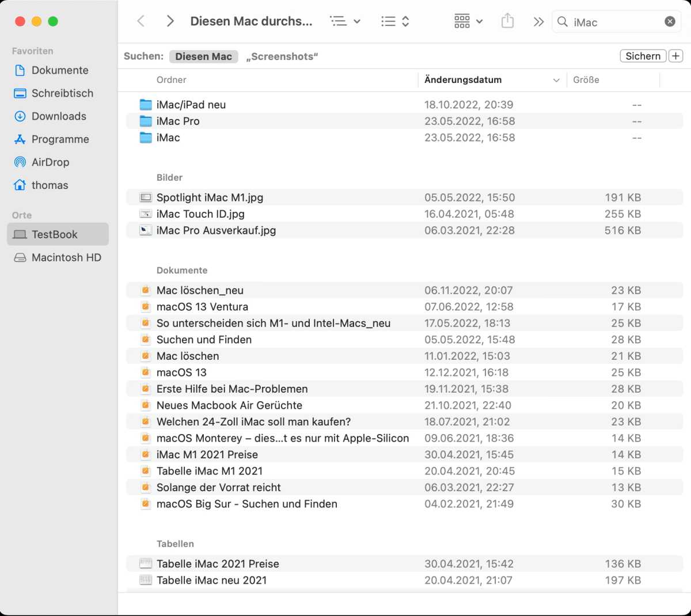Image resolution: width=691 pixels, height=616 pixels.
Task: Select the macOS Monterey document row
Action: pos(405,438)
